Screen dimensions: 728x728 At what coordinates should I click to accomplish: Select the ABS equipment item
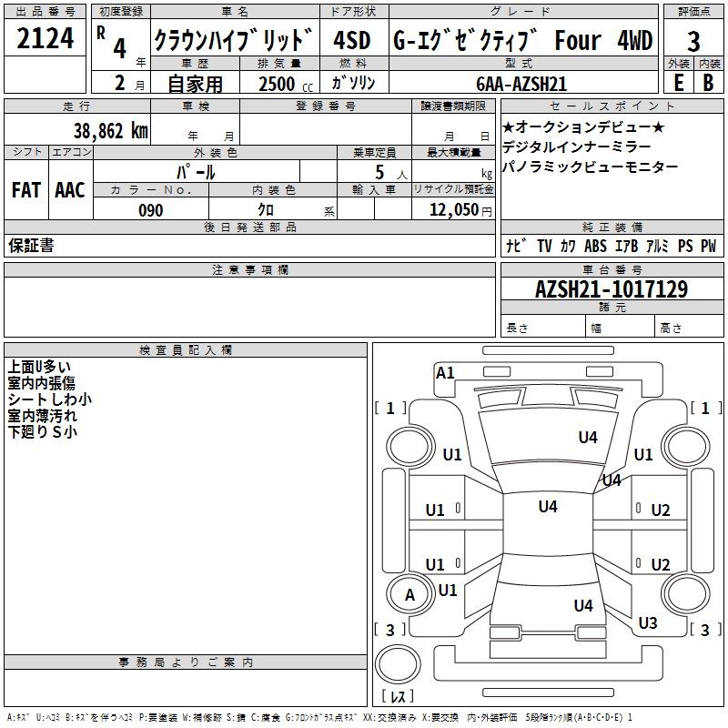point(595,246)
